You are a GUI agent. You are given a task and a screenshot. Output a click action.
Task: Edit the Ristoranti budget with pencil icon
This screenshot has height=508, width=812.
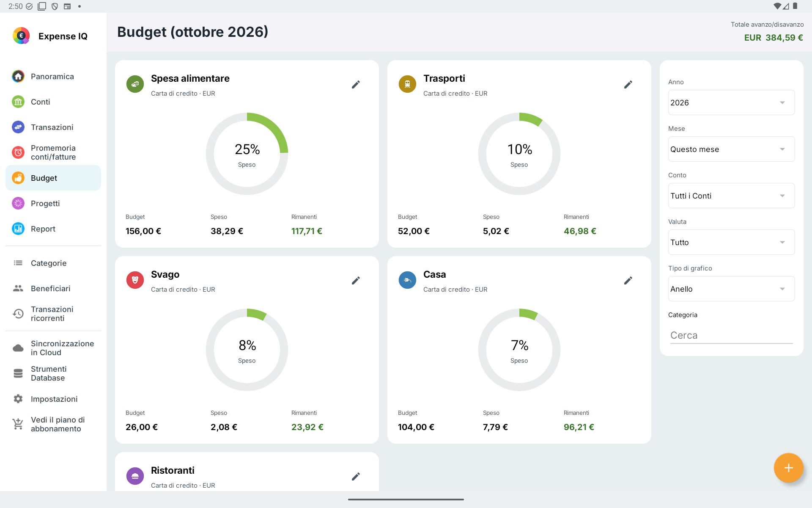tap(356, 477)
